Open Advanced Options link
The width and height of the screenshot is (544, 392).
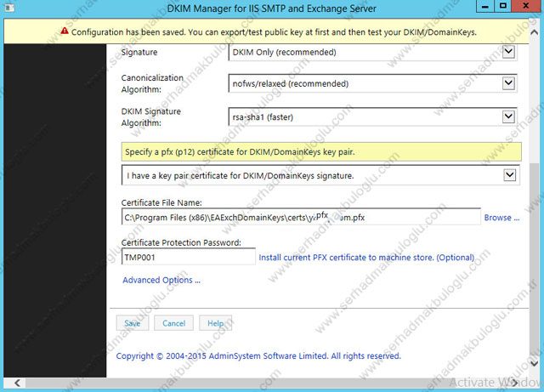pos(161,280)
